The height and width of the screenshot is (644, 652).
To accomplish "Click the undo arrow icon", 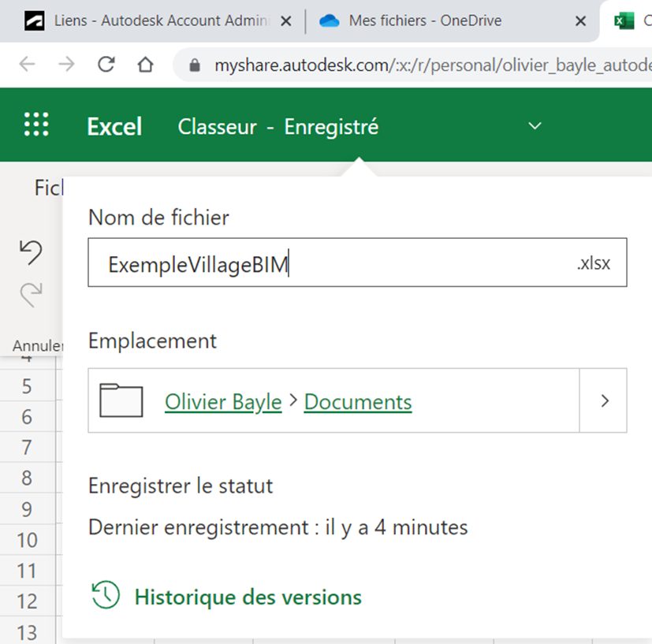I will (x=32, y=252).
